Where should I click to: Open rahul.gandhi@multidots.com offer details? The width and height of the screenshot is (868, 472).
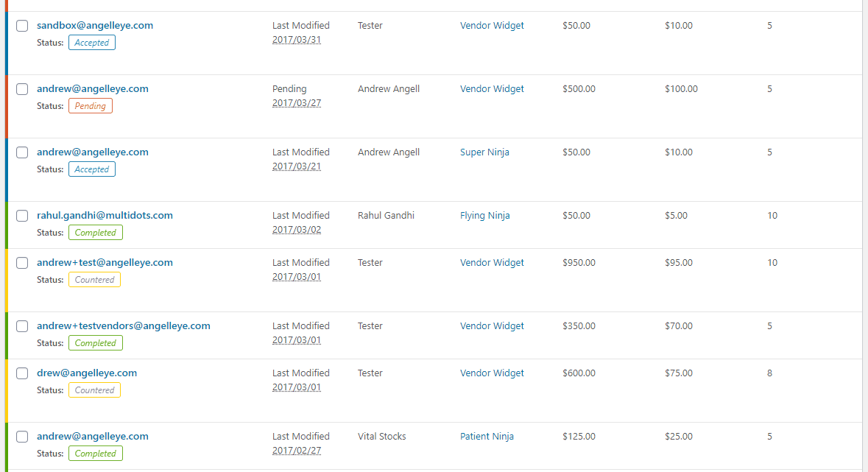pos(105,216)
